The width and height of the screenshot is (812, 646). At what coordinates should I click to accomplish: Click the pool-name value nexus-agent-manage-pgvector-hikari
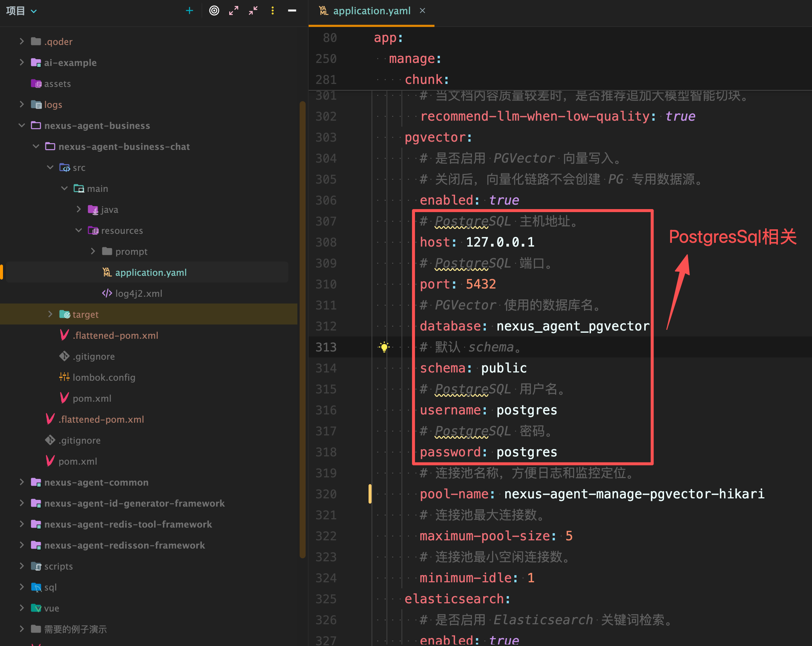click(x=634, y=494)
